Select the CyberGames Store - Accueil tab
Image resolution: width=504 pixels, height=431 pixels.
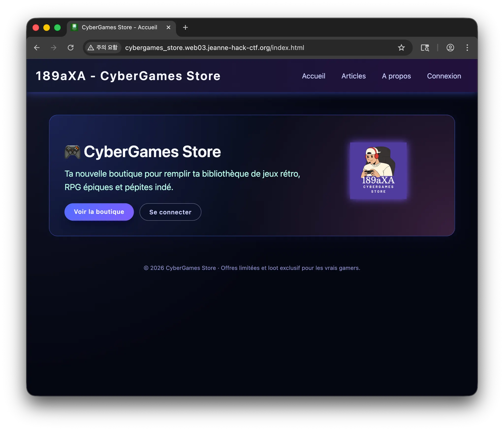(119, 27)
